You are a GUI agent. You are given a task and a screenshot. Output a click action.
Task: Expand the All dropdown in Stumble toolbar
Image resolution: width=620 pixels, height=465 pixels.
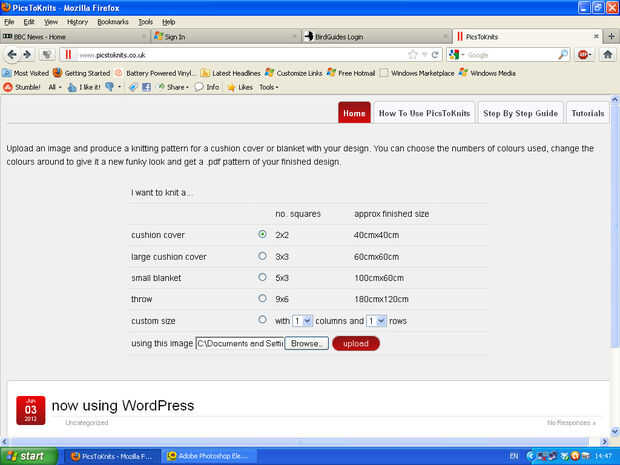[x=55, y=87]
